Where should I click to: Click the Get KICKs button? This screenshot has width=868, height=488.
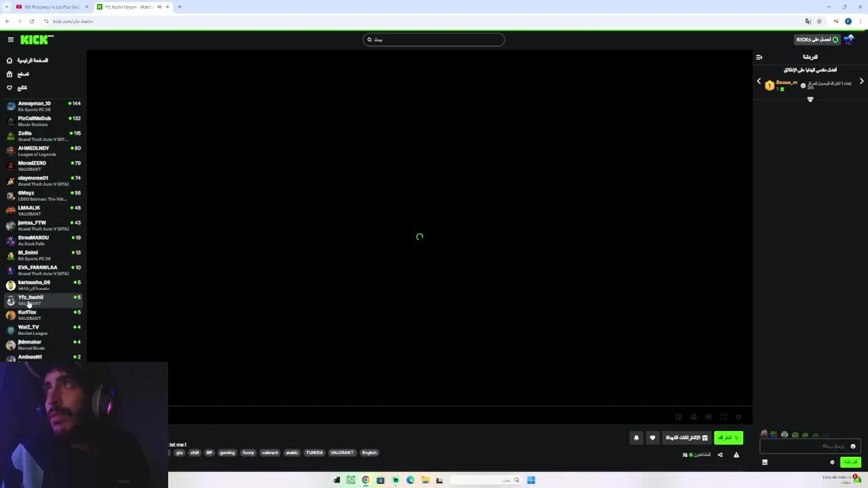[x=817, y=39]
